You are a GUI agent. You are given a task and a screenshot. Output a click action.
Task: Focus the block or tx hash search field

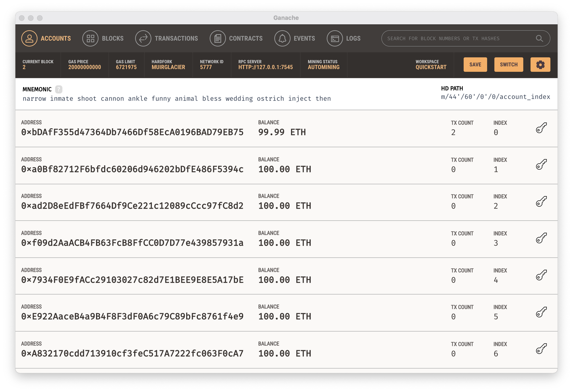458,38
